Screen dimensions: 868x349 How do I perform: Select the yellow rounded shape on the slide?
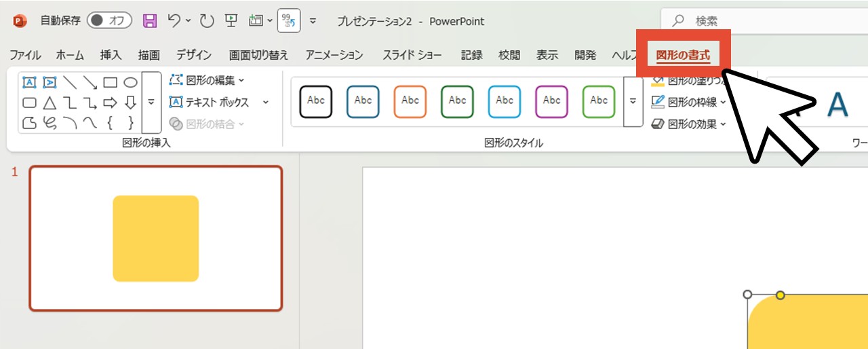(808, 322)
